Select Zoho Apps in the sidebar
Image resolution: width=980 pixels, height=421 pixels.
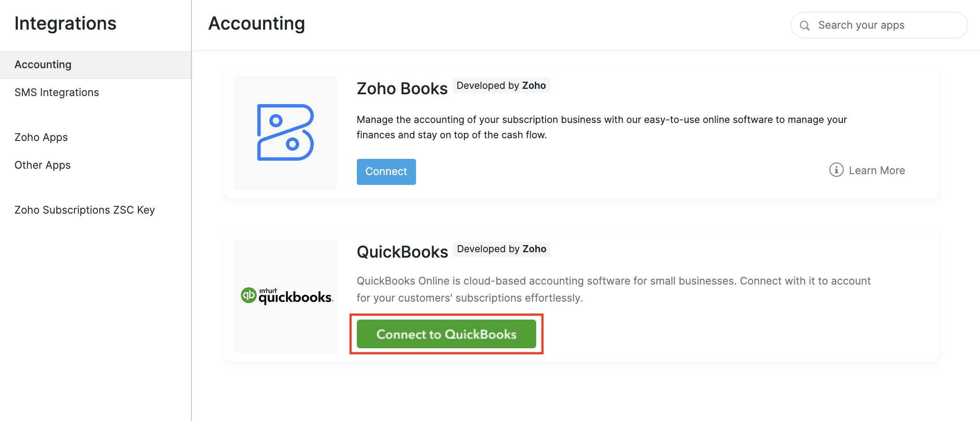(x=41, y=137)
